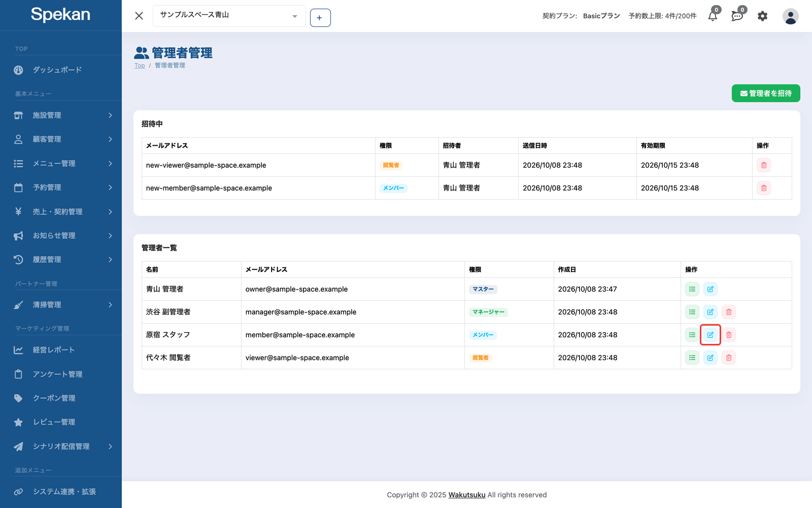Open the settings gear icon

coord(762,16)
